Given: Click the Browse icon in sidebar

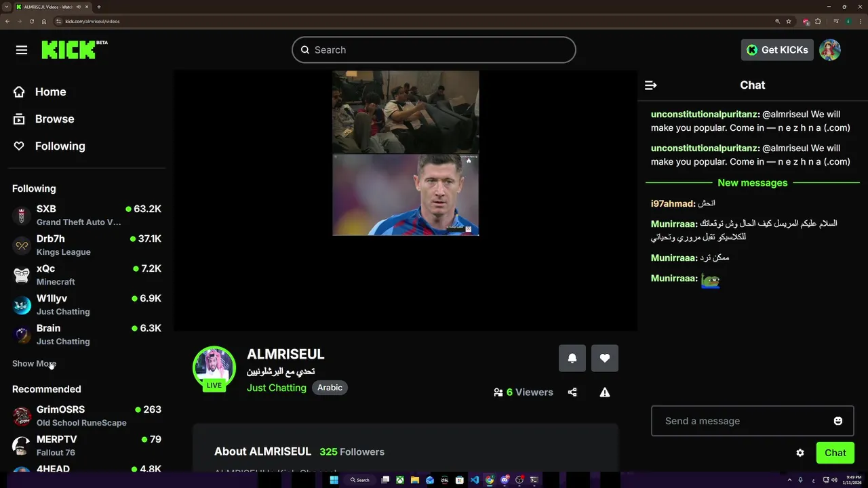Looking at the screenshot, I should pyautogui.click(x=19, y=119).
